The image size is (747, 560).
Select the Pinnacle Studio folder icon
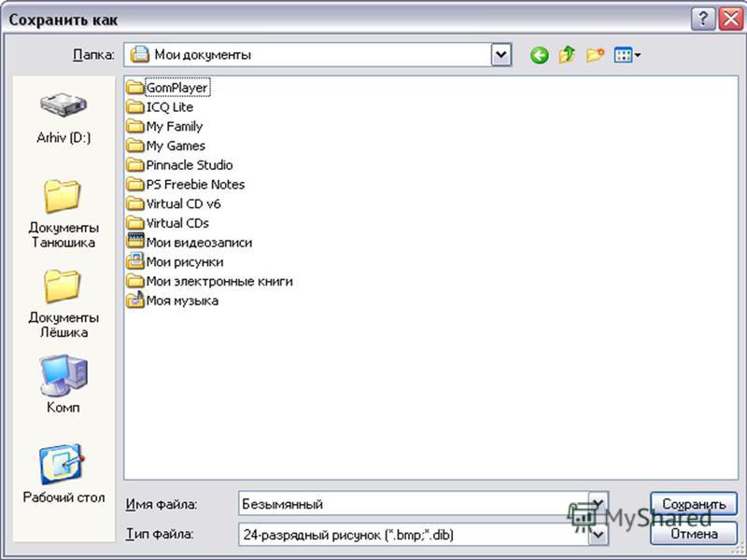pyautogui.click(x=134, y=165)
